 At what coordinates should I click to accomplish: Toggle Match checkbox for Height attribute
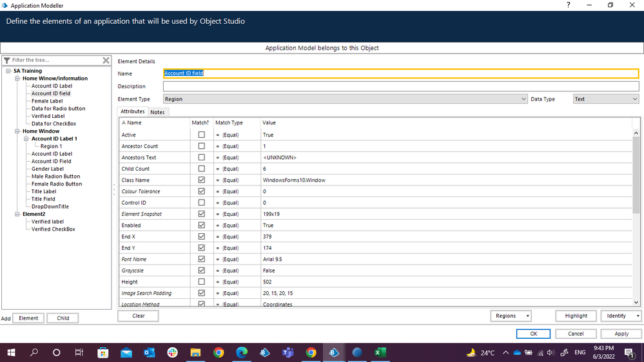tap(202, 281)
